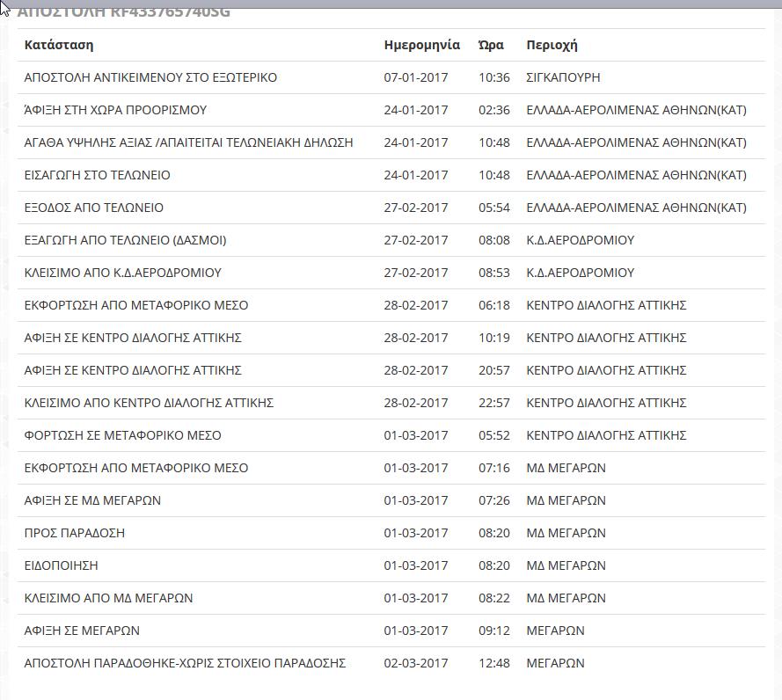The height and width of the screenshot is (700, 782).
Task: Click the ΠΡΟΣ ΠΑΡΑΔΟΣΗ status row
Action: click(x=75, y=533)
